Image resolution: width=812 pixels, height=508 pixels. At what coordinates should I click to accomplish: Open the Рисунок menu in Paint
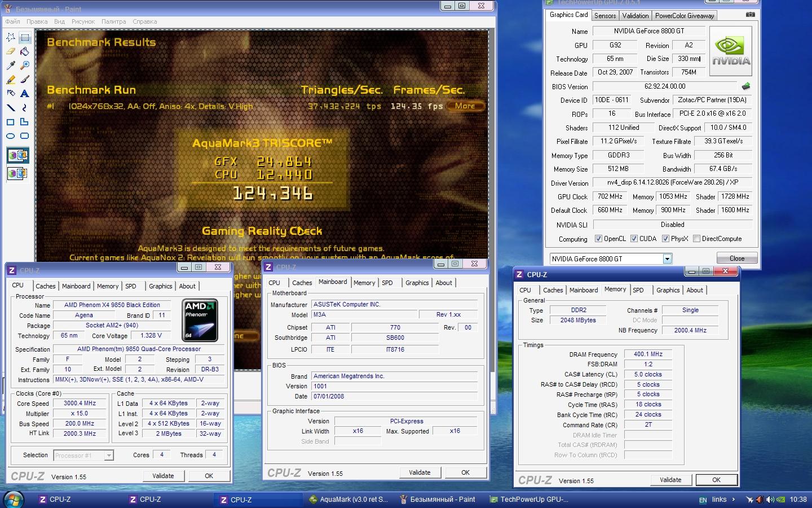(x=83, y=21)
